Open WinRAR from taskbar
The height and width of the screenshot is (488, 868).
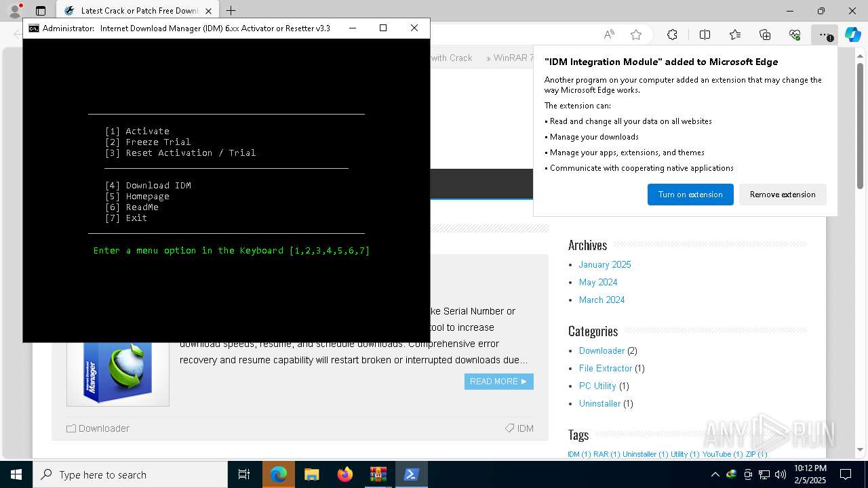click(x=378, y=474)
